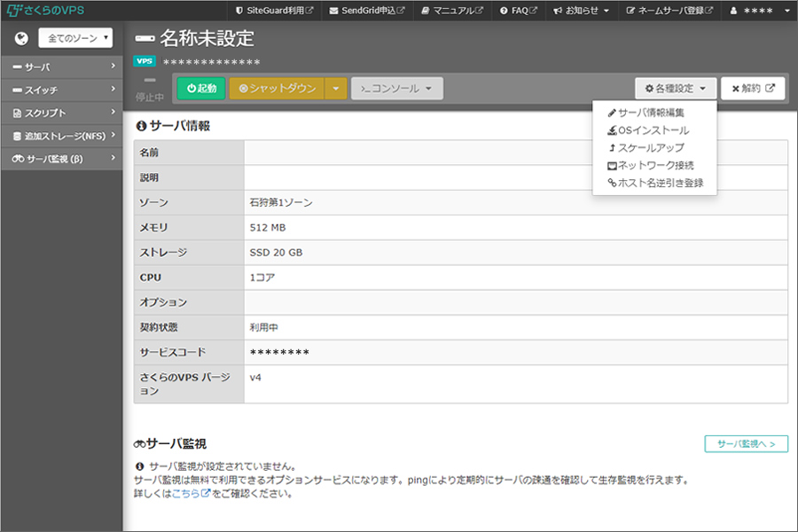
Task: Click the サーバ監視へ > button
Action: (746, 444)
